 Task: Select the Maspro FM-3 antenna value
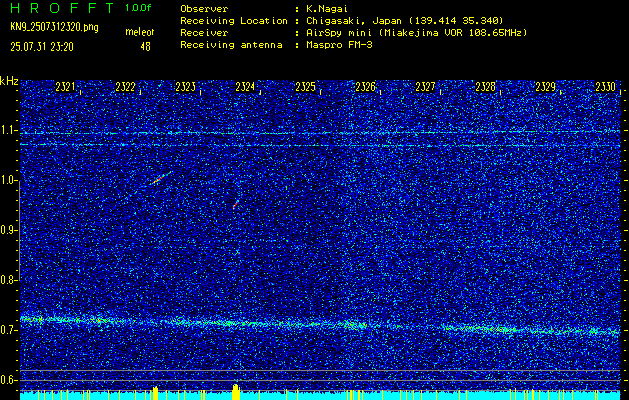tap(339, 45)
